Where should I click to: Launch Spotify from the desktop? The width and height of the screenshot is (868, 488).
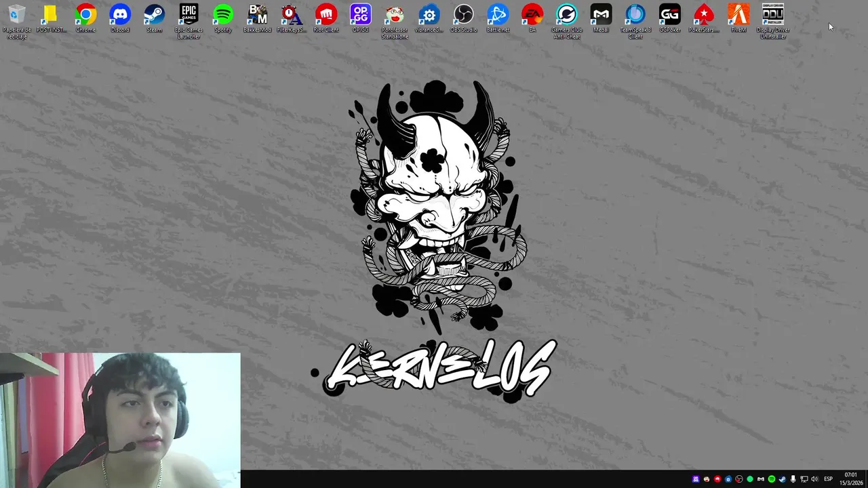click(223, 19)
